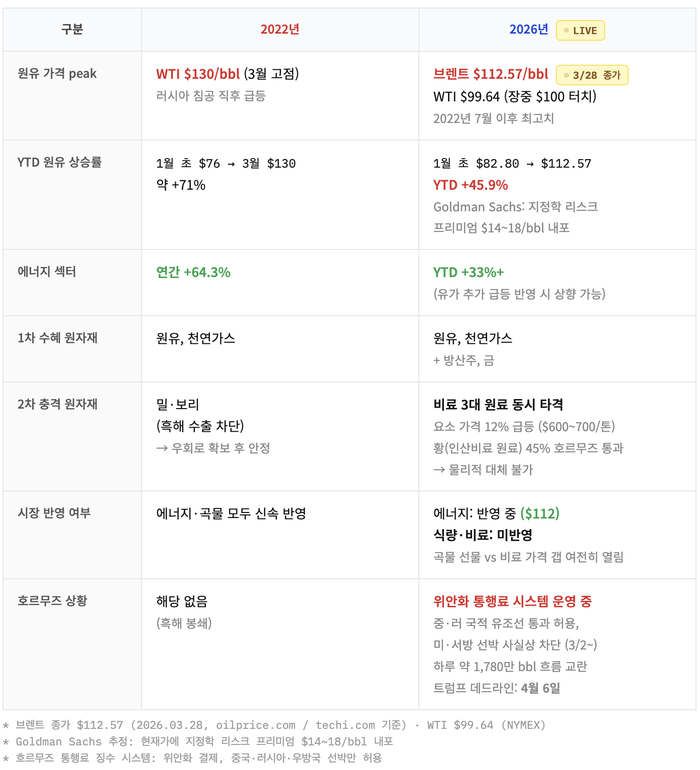
Task: Click the 2차 충격 원자재 row label
Action: (57, 404)
